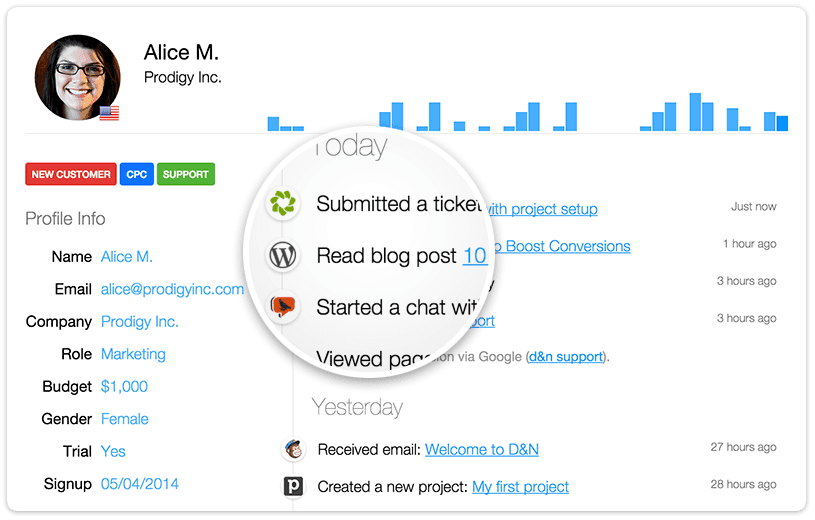Click the black P project icon

pos(293,486)
